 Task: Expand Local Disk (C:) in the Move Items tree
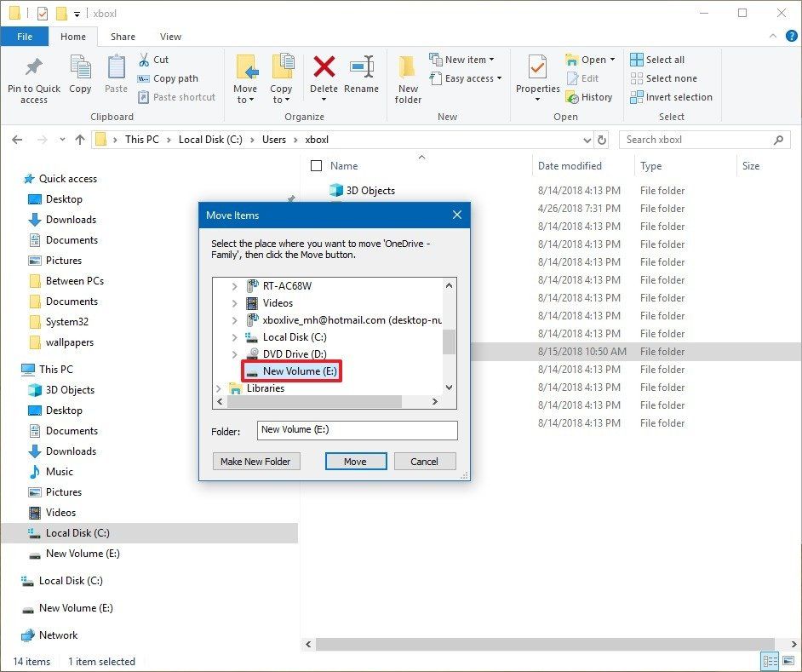pos(236,336)
